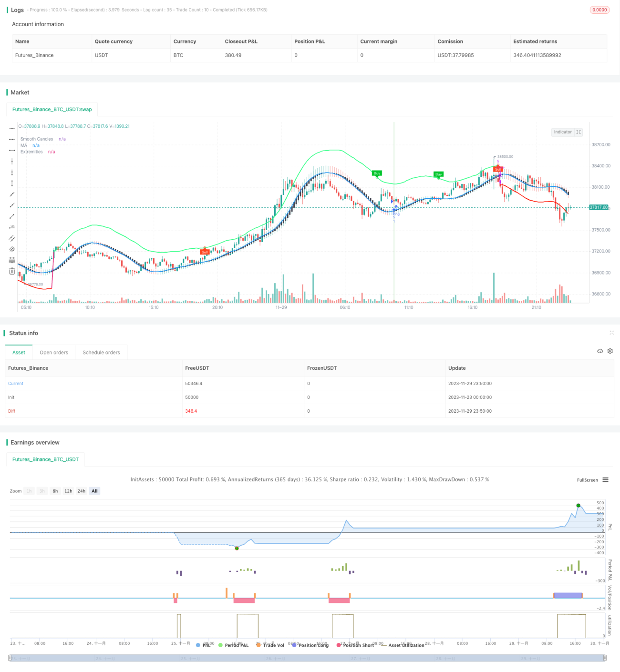Click the green PnL peak marker dot

coord(579,505)
